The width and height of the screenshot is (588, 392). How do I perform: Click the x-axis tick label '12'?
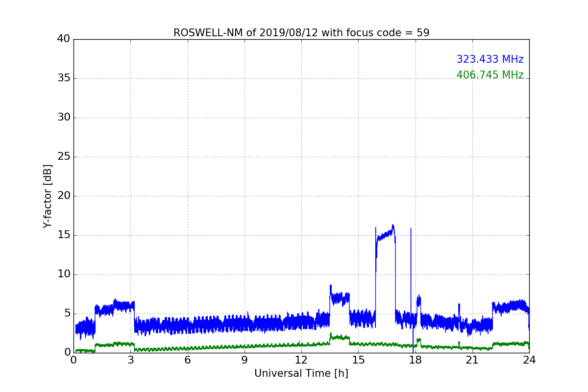301,360
